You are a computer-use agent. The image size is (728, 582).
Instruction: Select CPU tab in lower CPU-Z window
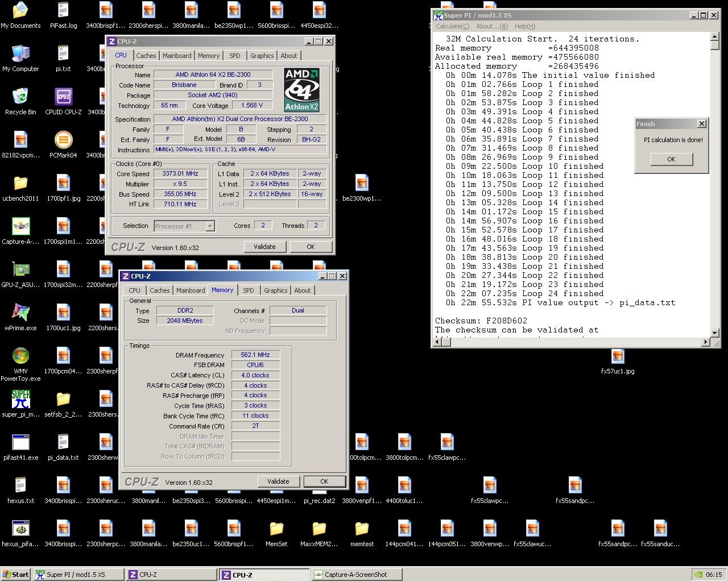click(x=134, y=290)
